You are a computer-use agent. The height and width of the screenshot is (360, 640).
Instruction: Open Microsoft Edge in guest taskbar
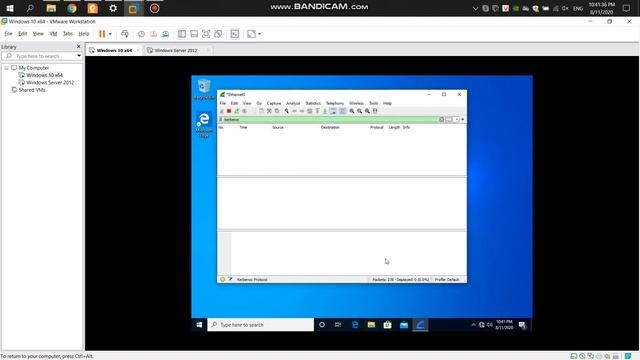[x=355, y=325]
